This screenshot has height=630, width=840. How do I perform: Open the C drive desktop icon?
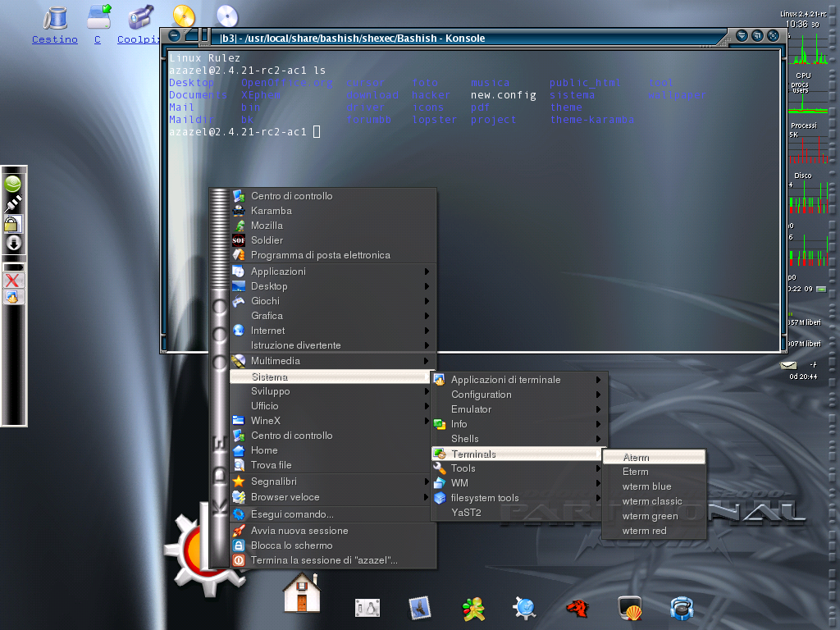tap(98, 24)
